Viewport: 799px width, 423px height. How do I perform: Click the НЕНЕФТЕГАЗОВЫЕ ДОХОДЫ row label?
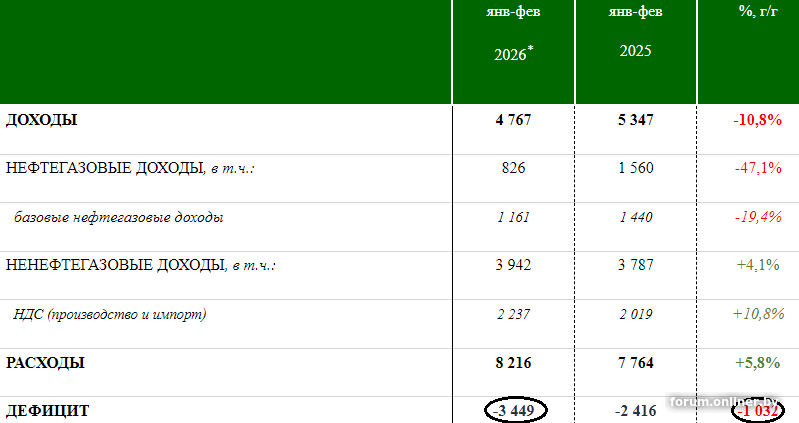pos(114,265)
